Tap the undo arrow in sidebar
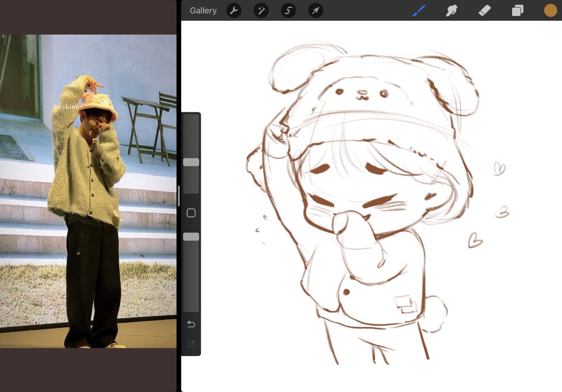Screen dimensions: 562x392 click(x=191, y=324)
